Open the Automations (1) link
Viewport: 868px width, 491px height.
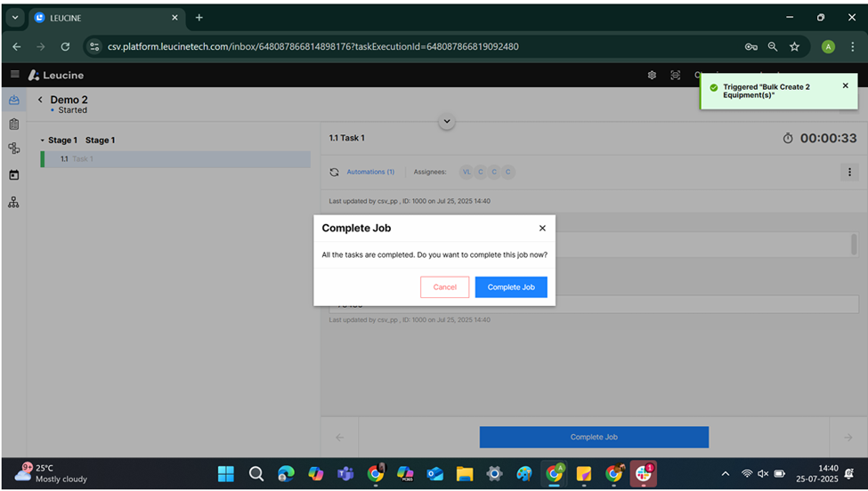click(369, 172)
